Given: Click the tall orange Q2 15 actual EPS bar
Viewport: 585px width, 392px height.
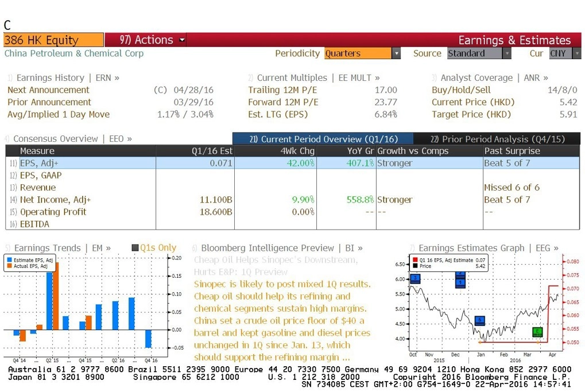Looking at the screenshot, I should coord(56,296).
